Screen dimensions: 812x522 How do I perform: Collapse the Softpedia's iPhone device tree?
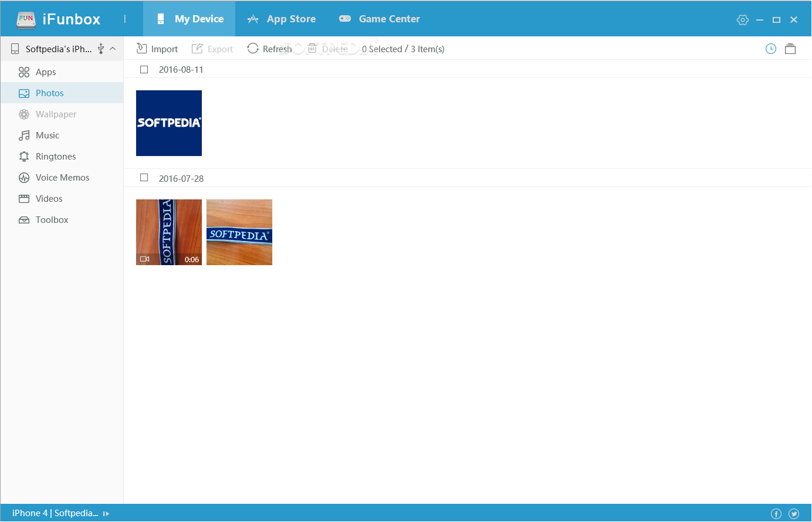tap(113, 49)
